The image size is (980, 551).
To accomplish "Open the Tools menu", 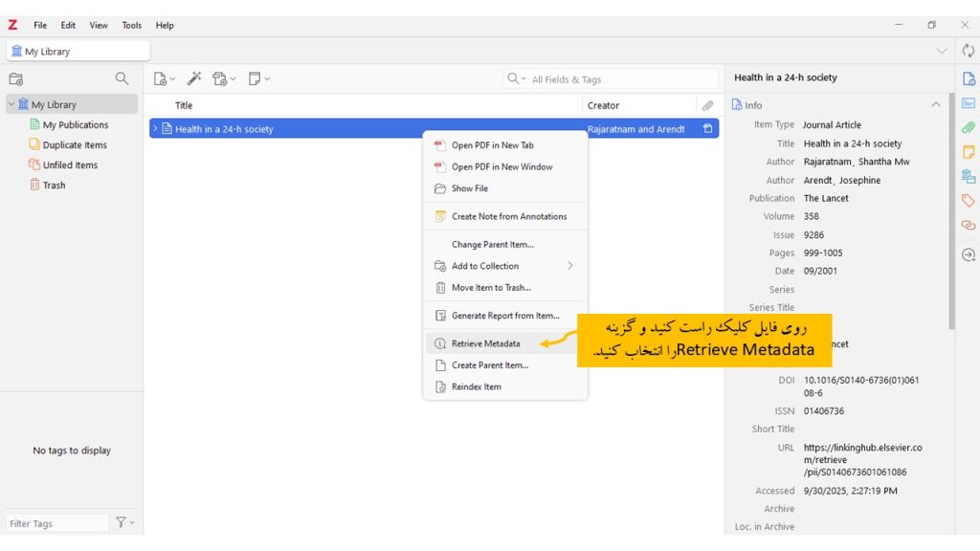I will click(x=131, y=26).
